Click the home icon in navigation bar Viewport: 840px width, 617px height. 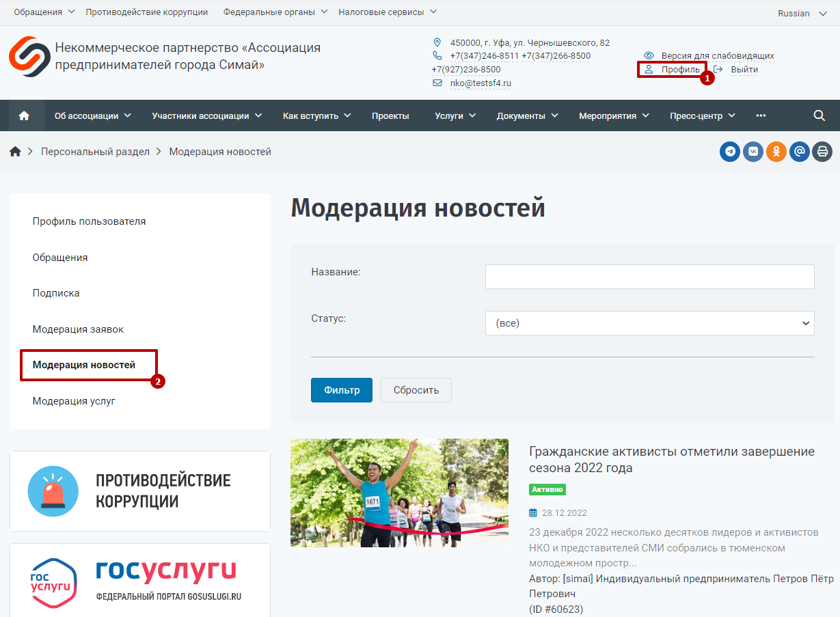pyautogui.click(x=25, y=115)
